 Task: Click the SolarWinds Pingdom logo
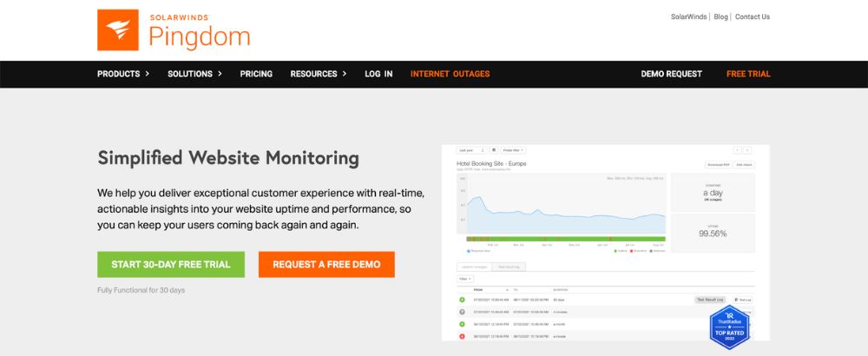[174, 30]
